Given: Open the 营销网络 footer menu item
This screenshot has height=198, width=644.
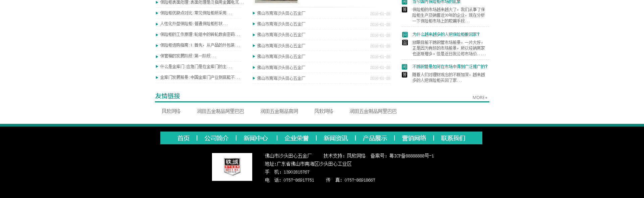Looking at the screenshot, I should (x=414, y=138).
